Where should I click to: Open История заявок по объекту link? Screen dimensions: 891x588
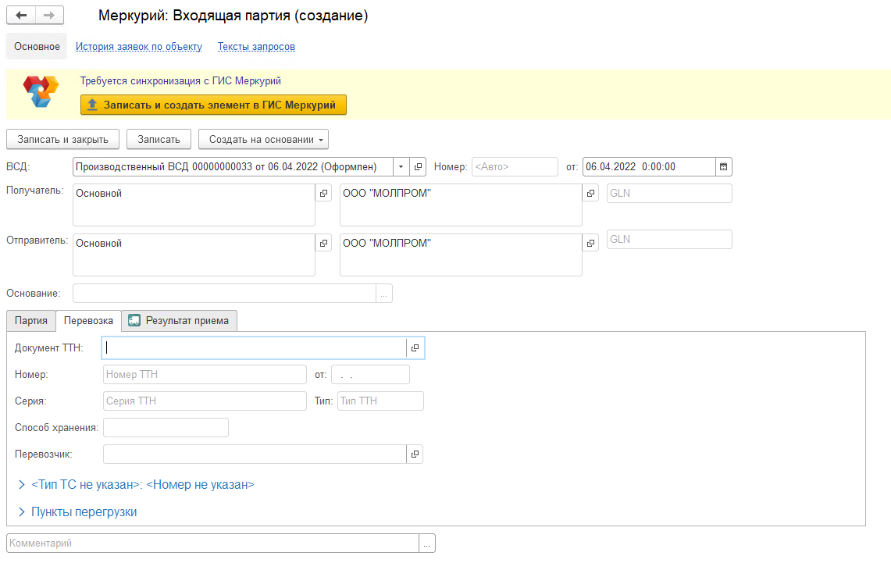tap(138, 47)
